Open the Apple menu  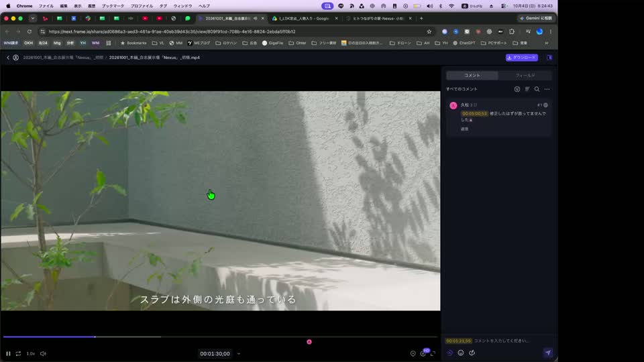coord(8,6)
